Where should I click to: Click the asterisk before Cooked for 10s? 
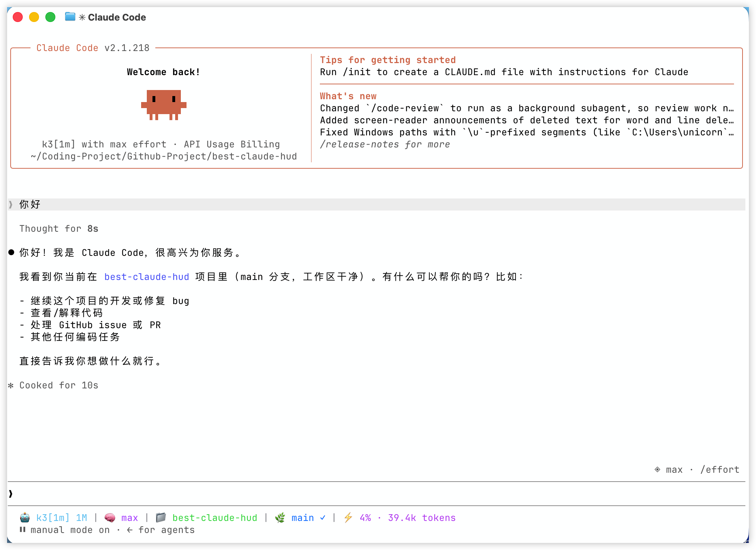pyautogui.click(x=11, y=385)
